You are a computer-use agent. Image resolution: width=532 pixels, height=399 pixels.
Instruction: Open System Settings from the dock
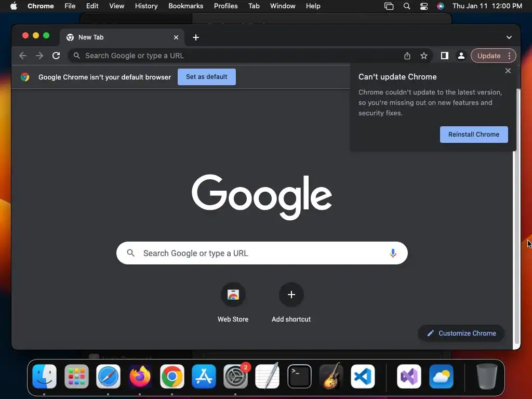[x=236, y=376]
